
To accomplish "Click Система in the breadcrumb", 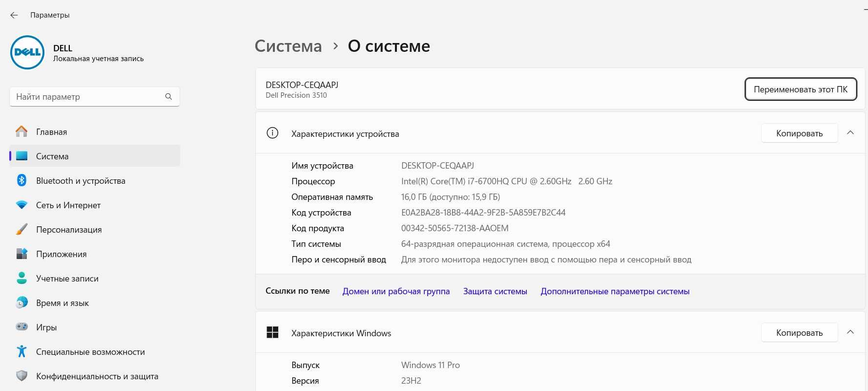I will 289,46.
